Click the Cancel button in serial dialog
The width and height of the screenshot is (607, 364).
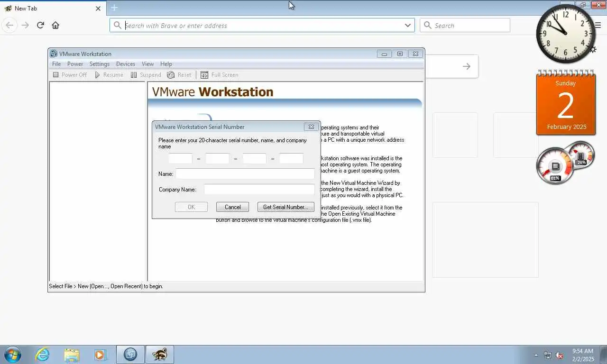[x=232, y=207]
